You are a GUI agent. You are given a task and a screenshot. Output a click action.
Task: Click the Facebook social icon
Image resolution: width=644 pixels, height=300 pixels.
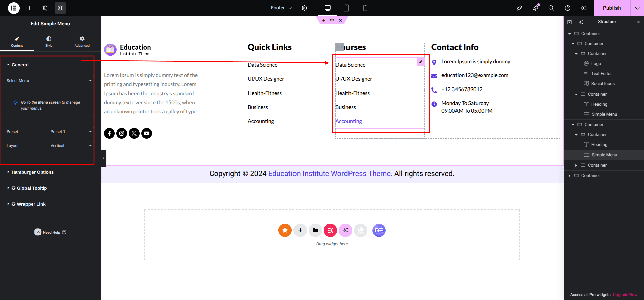(109, 133)
